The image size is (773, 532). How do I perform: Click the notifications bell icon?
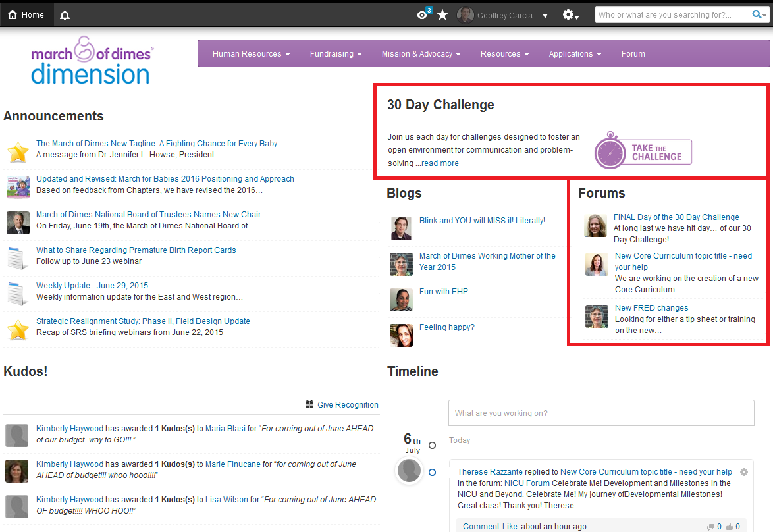65,15
